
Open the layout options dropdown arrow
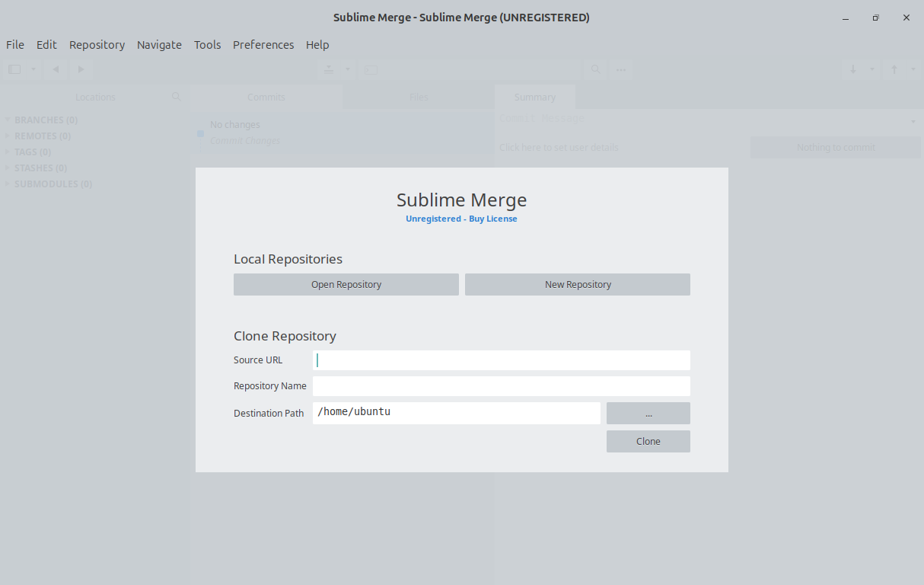33,69
